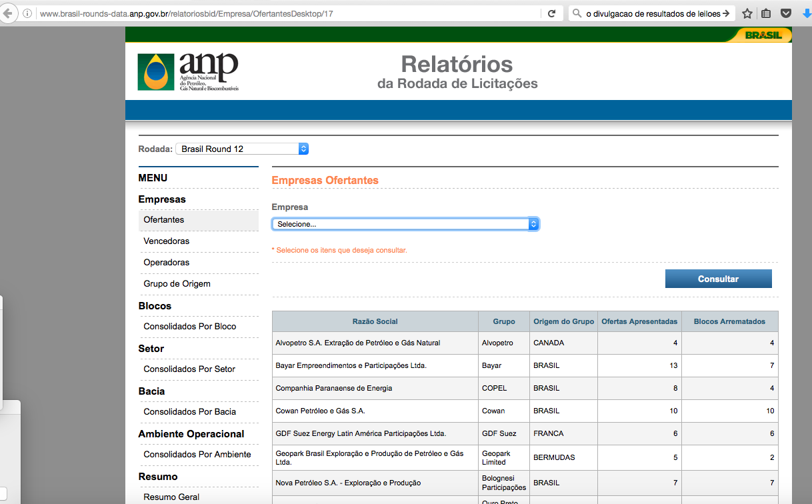812x504 pixels.
Task: Click the site info icon in address bar
Action: 27,13
